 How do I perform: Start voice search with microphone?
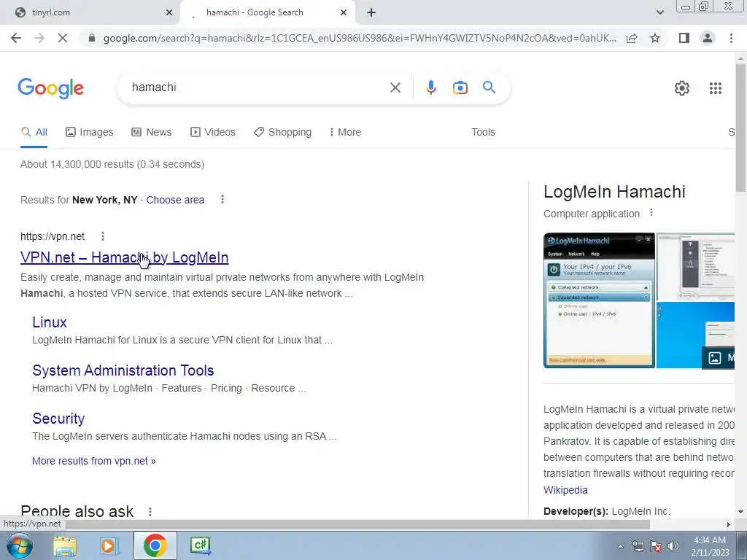click(430, 87)
